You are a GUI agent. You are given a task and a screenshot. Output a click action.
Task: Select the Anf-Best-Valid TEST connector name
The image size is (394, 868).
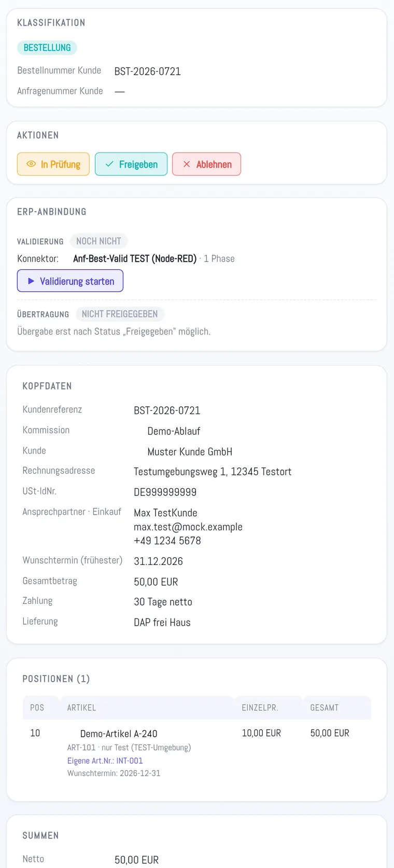tap(135, 258)
